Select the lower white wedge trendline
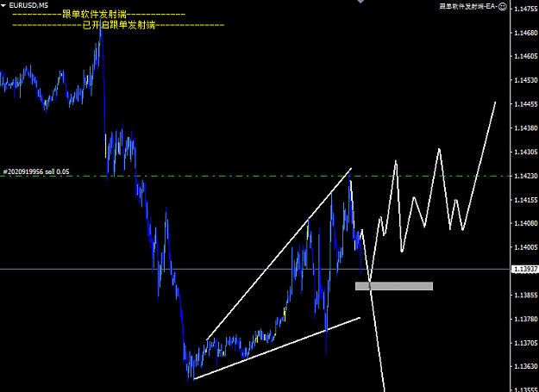 277,348
